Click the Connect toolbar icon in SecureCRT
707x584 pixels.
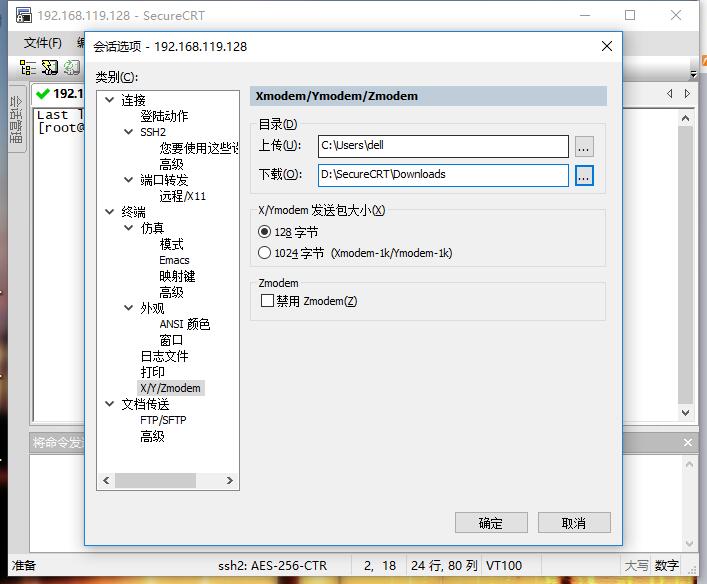click(x=28, y=68)
